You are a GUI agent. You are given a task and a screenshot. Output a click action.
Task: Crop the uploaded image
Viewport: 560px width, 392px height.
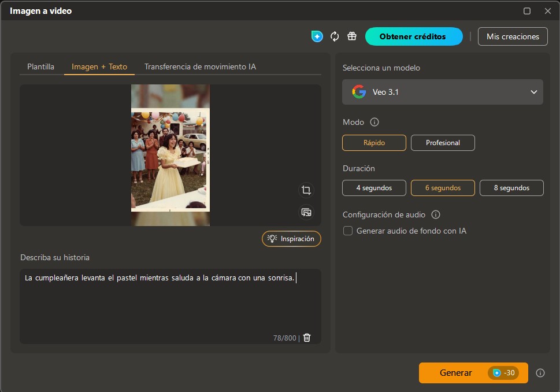pos(306,190)
